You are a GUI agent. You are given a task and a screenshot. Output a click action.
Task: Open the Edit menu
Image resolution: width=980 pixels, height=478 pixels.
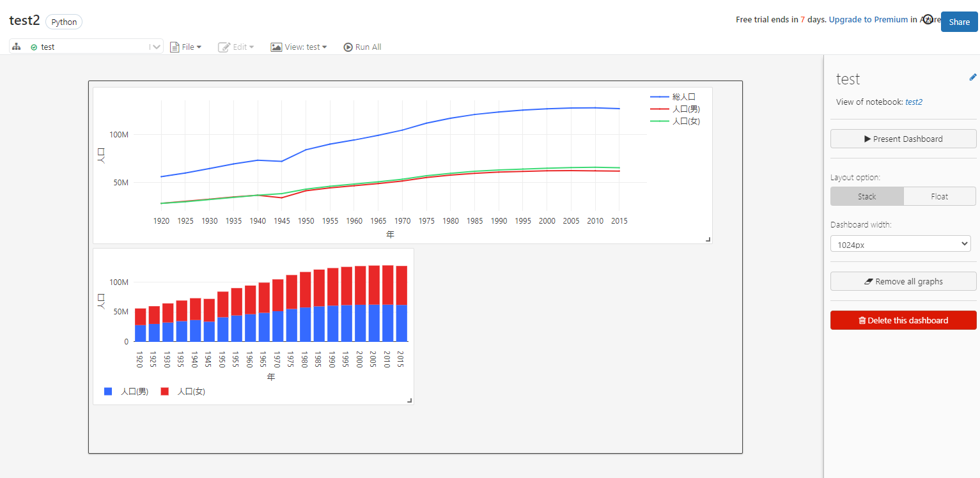[x=237, y=47]
